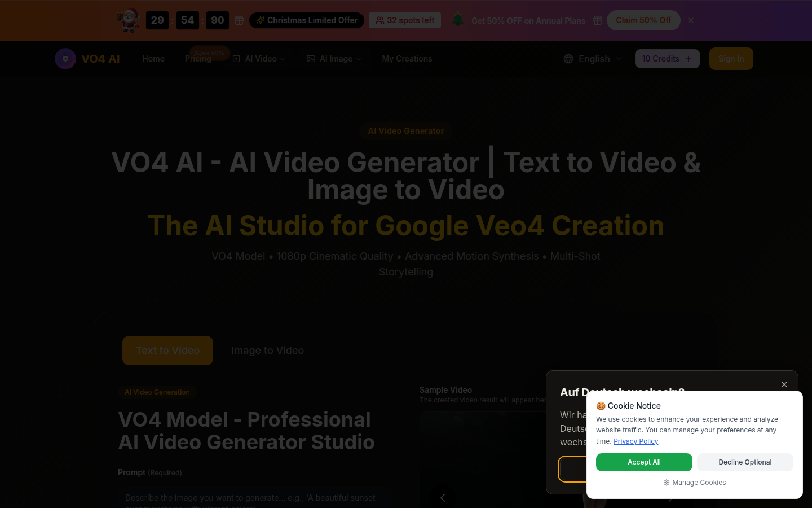Select the AI Video camera icon in navbar

click(236, 59)
